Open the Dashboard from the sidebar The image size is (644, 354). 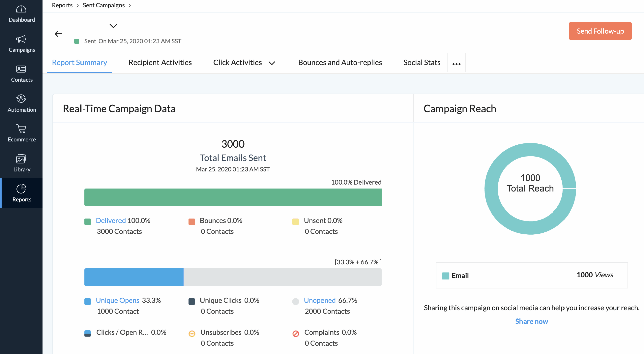tap(21, 14)
